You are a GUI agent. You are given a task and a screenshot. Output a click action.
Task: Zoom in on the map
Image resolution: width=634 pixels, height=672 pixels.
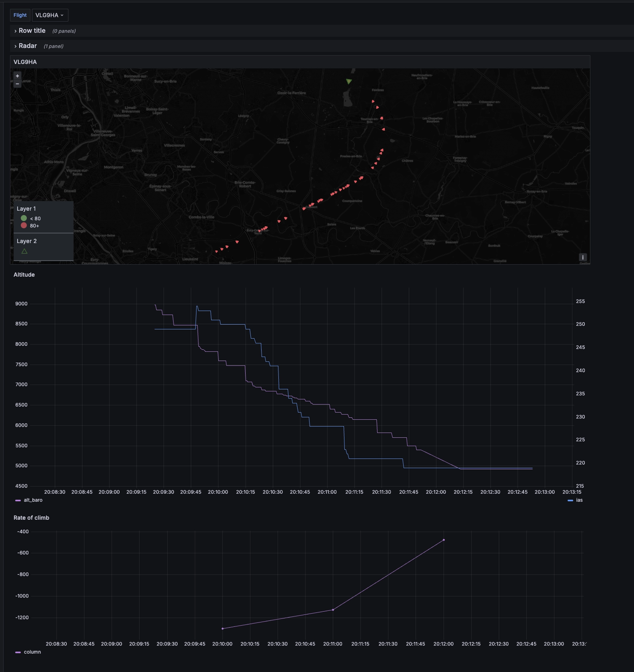click(x=17, y=76)
